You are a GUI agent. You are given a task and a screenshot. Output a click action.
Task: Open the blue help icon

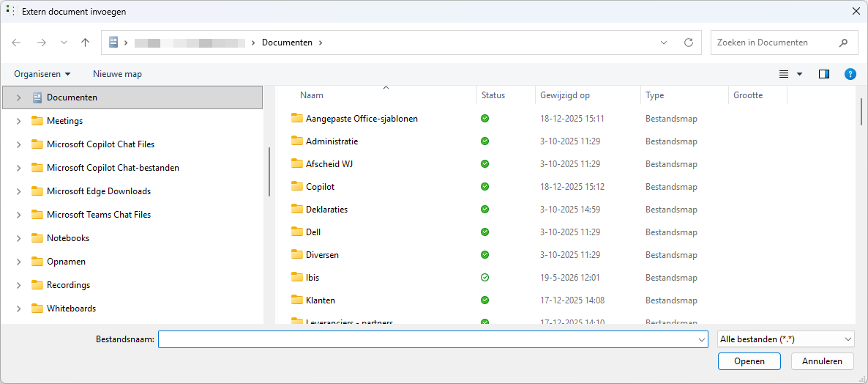click(x=850, y=74)
